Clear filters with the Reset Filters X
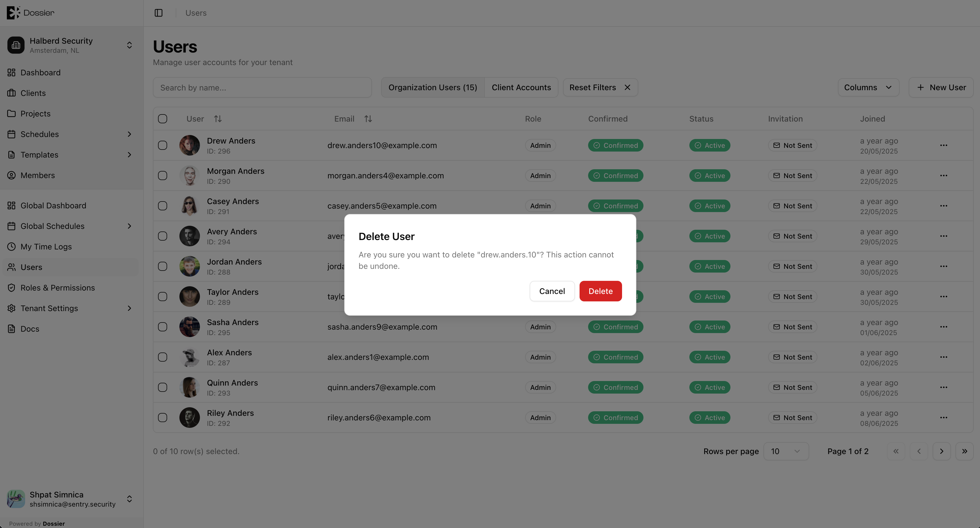 (x=627, y=88)
